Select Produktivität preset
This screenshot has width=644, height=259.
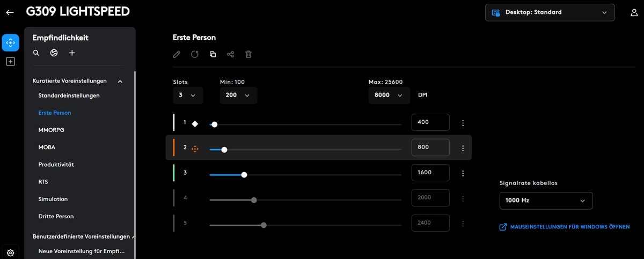56,165
